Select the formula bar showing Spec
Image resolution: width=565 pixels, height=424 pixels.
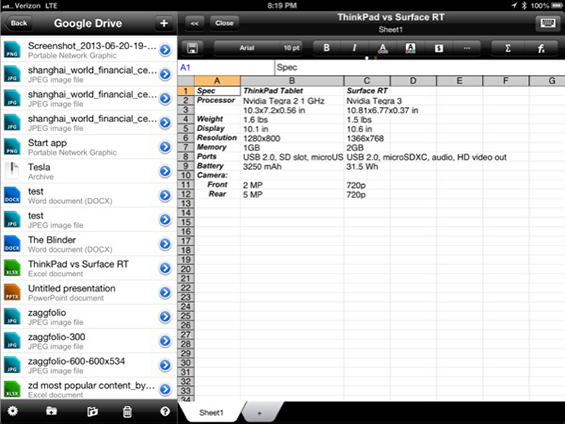pos(419,67)
